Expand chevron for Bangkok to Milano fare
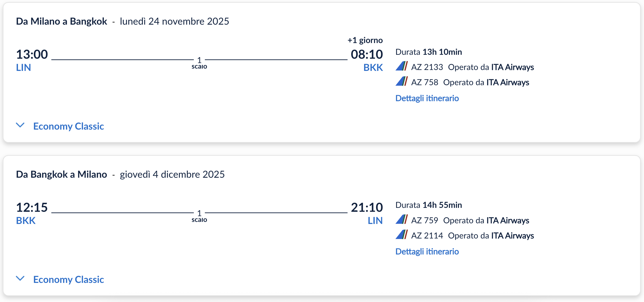The width and height of the screenshot is (644, 302). [20, 278]
